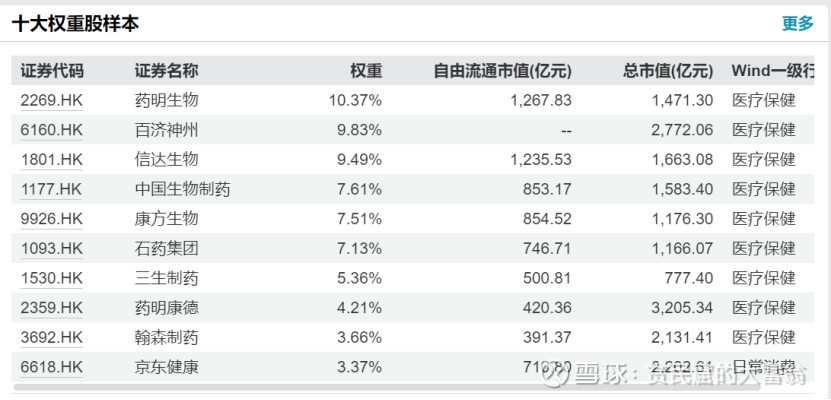Sort by 证券名称 column header

pos(167,71)
